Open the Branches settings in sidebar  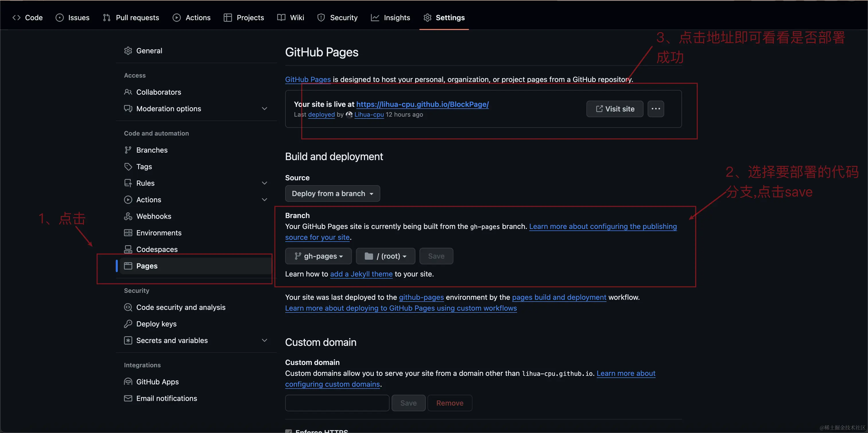tap(151, 150)
